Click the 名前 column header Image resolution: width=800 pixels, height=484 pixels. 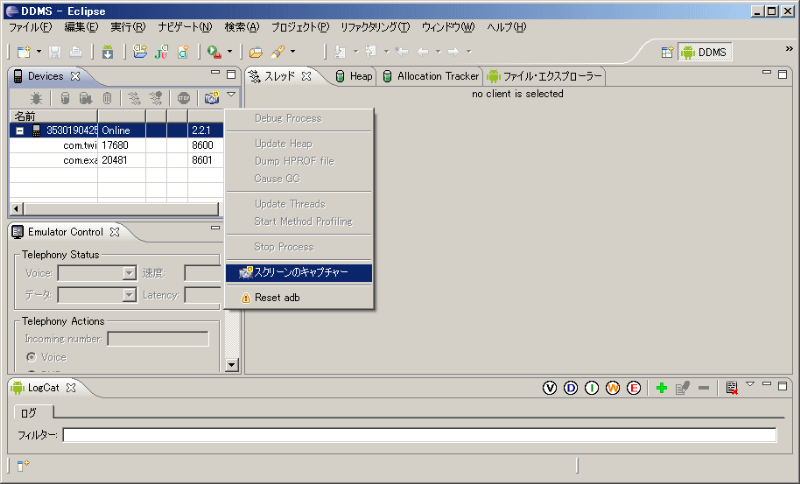click(x=54, y=116)
